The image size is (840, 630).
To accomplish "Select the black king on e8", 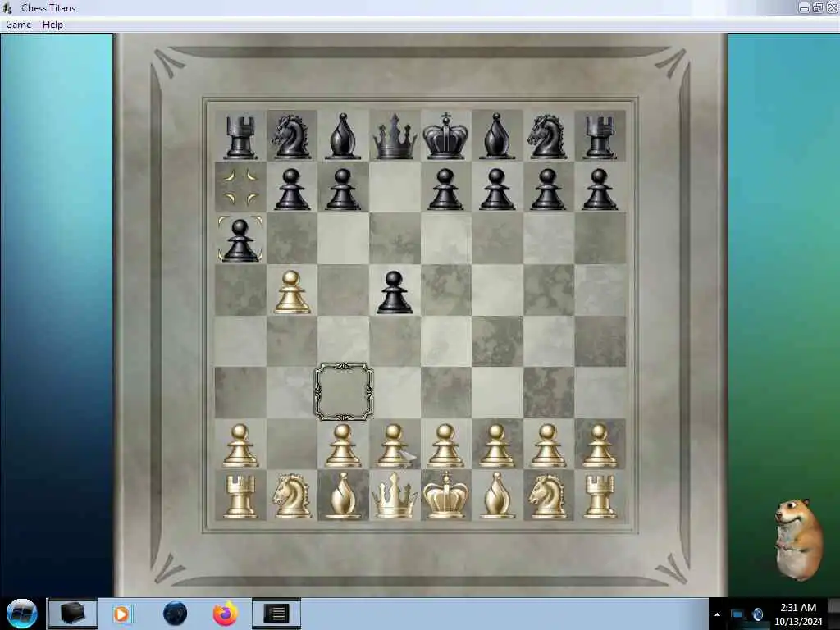I will pos(445,136).
